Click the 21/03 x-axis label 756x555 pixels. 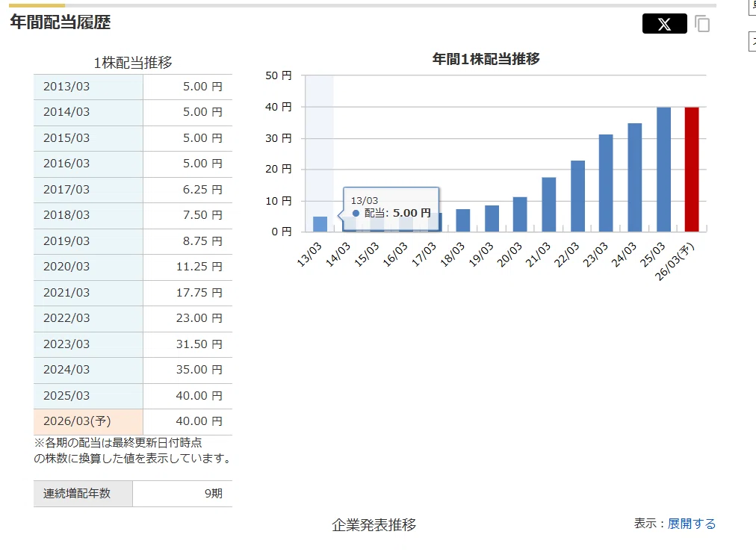tap(538, 255)
